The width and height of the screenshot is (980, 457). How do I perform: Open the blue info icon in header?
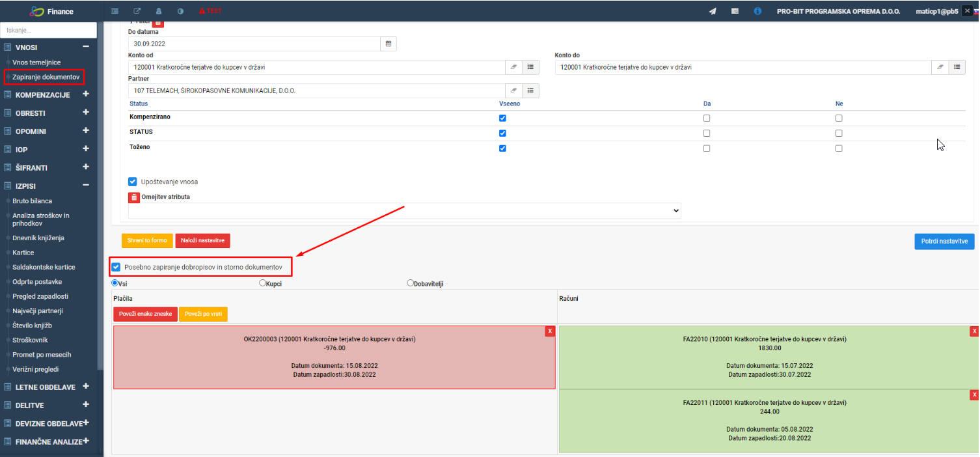pyautogui.click(x=757, y=11)
